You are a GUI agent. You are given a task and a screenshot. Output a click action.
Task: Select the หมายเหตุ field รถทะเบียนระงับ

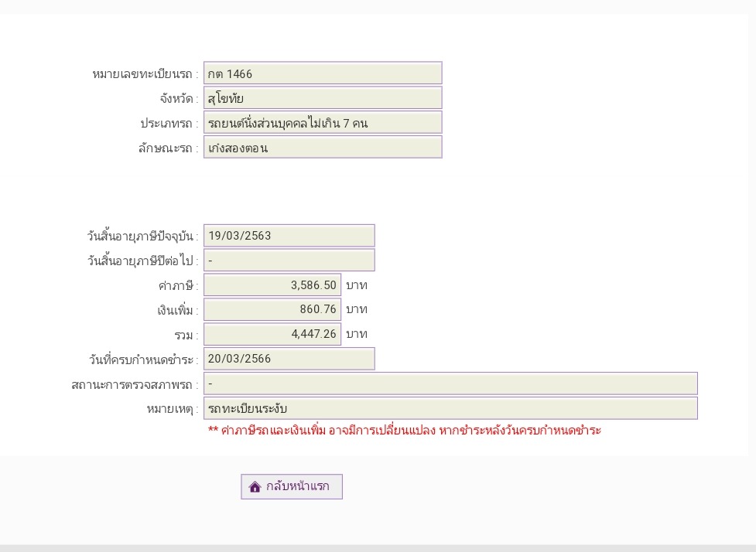point(450,408)
